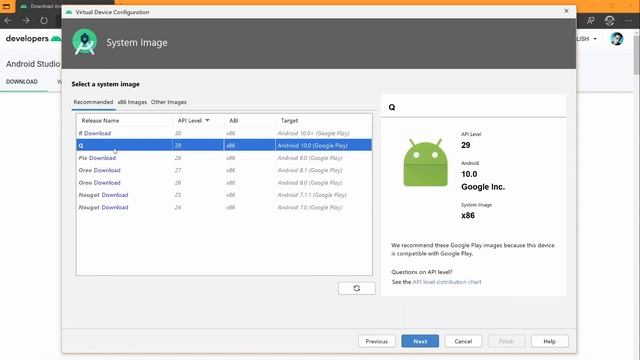
Task: Click the Target column header
Action: pyautogui.click(x=289, y=120)
